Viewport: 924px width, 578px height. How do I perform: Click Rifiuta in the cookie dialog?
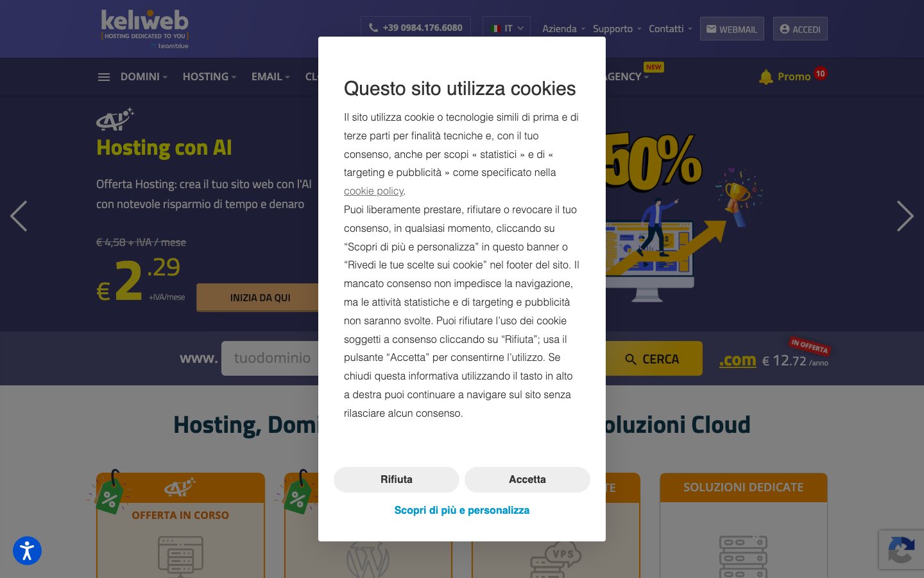click(x=397, y=480)
